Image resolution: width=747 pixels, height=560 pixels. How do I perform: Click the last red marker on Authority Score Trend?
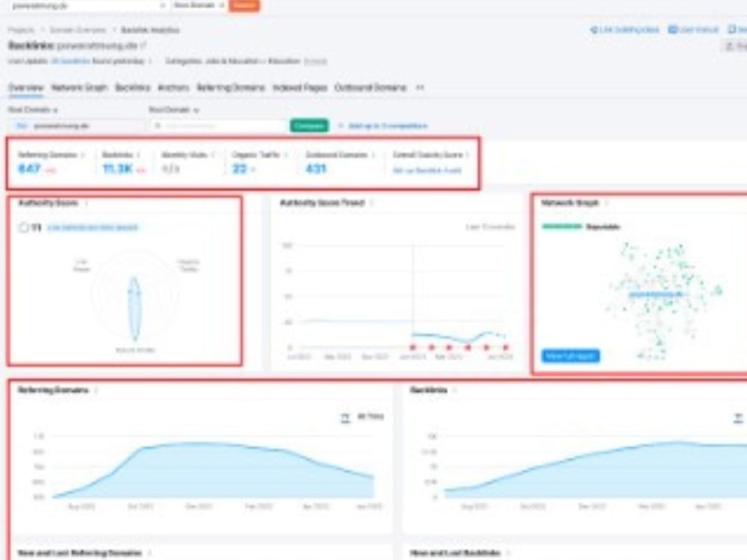click(506, 348)
